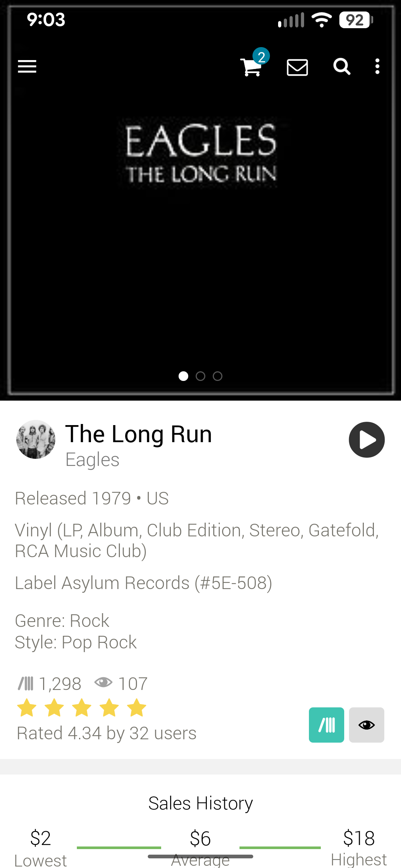Open the Eagles artist link
The width and height of the screenshot is (401, 868).
[92, 460]
